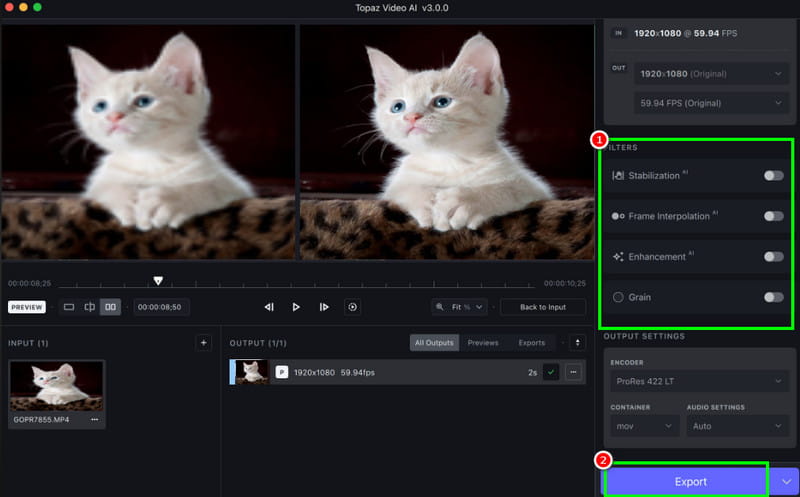Viewport: 800px width, 497px height.
Task: Expand the Export options arrow
Action: (x=786, y=482)
